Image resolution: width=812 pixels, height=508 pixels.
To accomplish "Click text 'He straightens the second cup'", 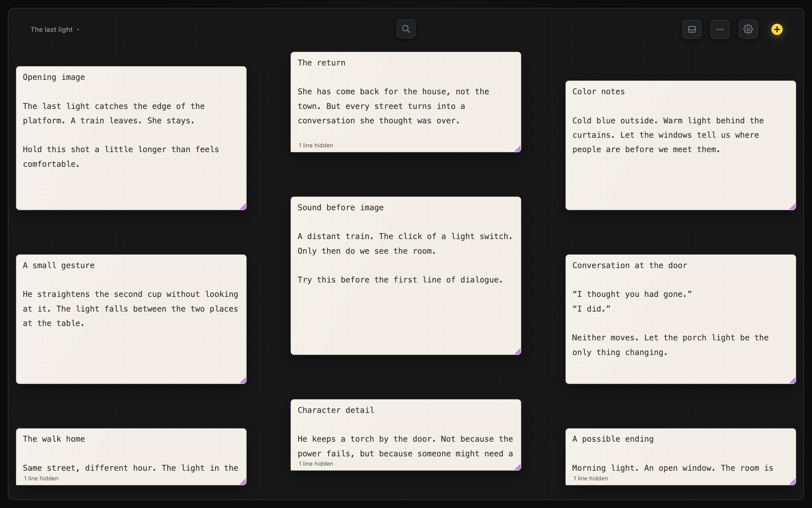I will point(92,294).
